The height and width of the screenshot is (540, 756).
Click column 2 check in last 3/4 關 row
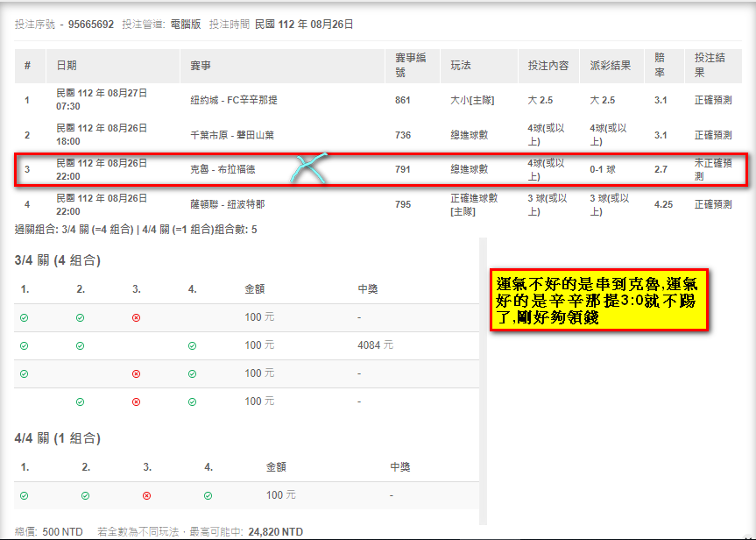(80, 402)
